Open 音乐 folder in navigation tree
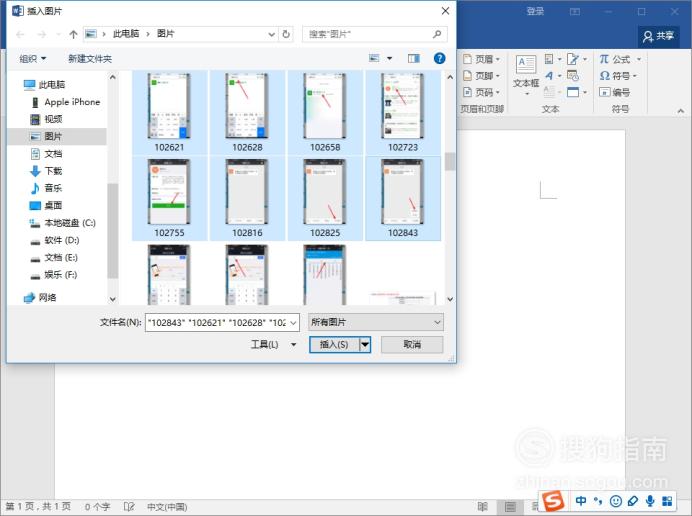692x516 pixels. 46,188
